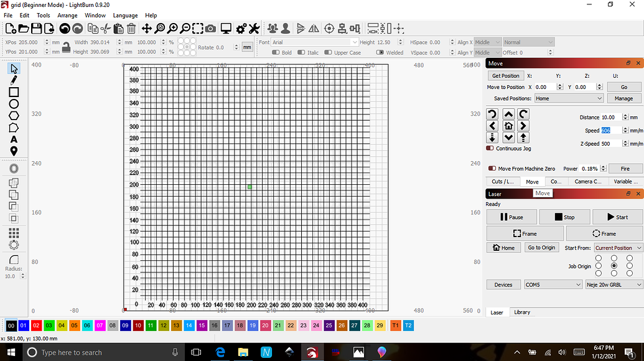Click the Delete trash can icon
This screenshot has width=644, height=361.
click(131, 29)
